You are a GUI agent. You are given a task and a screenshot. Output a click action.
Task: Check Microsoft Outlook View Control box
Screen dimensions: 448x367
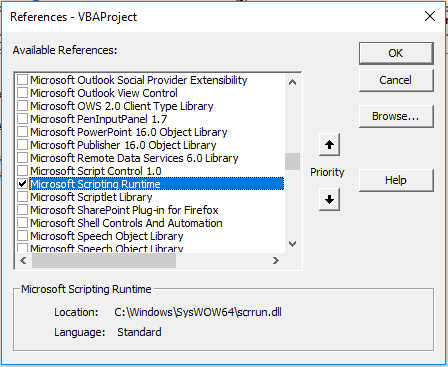(22, 93)
